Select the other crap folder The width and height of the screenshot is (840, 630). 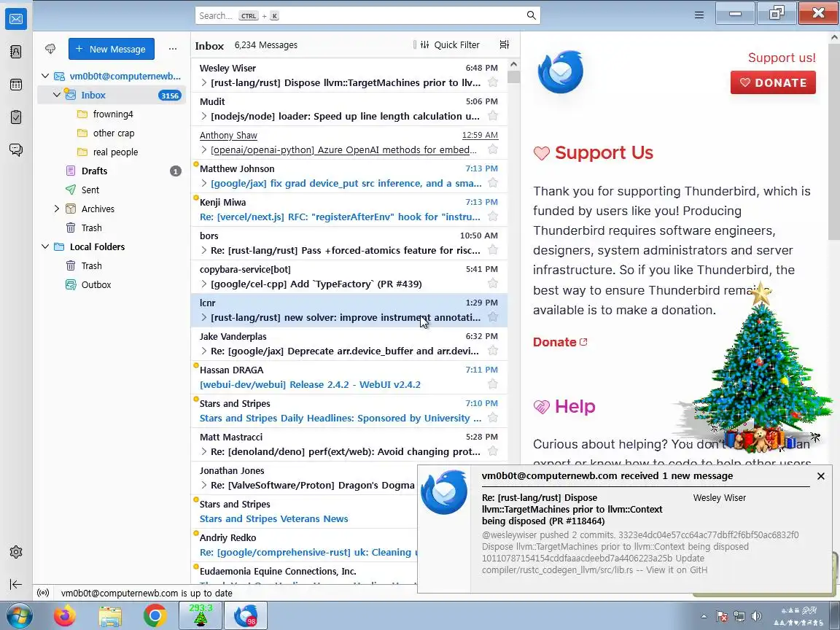(112, 133)
